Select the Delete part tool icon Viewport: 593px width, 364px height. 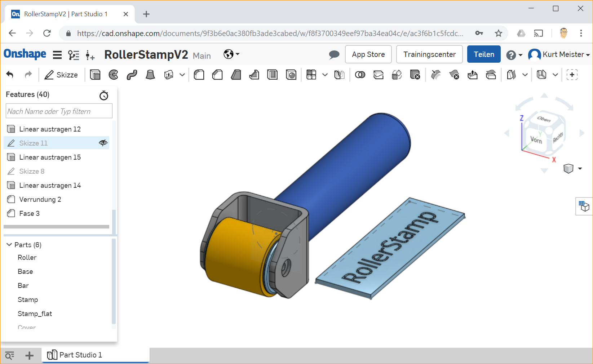415,75
